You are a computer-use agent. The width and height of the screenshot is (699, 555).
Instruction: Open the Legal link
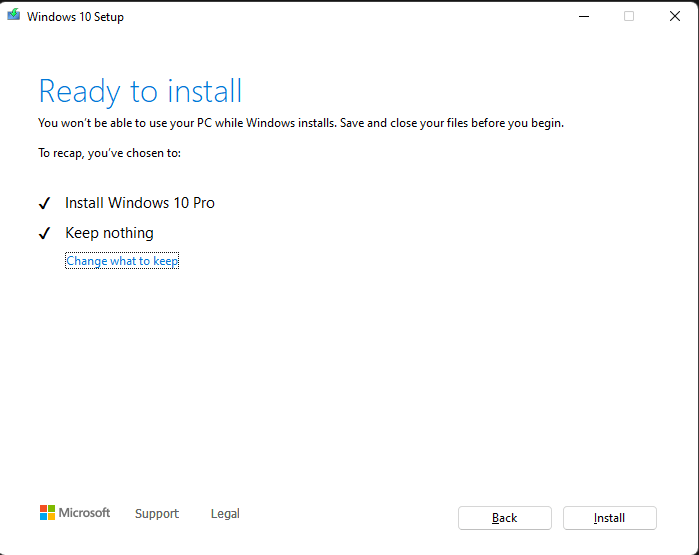(225, 514)
